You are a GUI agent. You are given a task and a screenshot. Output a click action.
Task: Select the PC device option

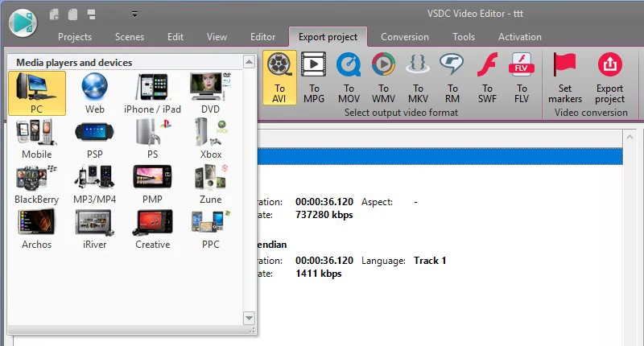click(36, 93)
